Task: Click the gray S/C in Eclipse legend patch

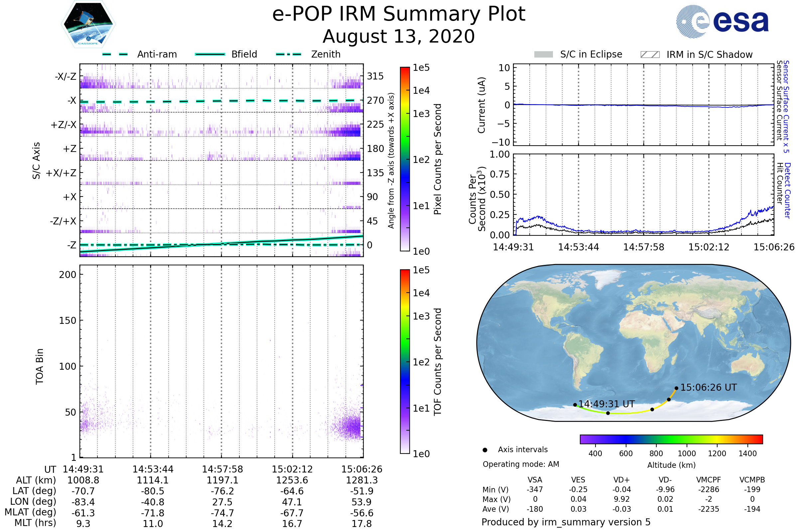Action: pos(544,55)
